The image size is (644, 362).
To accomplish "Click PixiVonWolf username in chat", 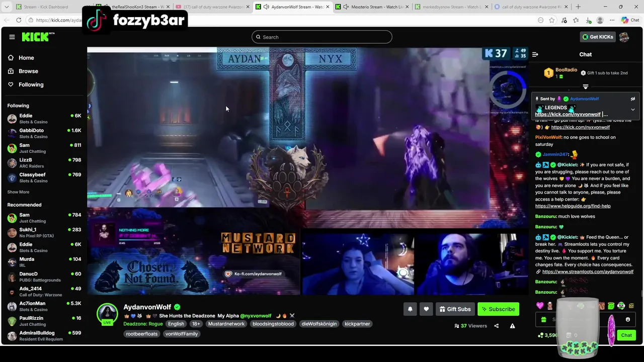I will 548,137.
